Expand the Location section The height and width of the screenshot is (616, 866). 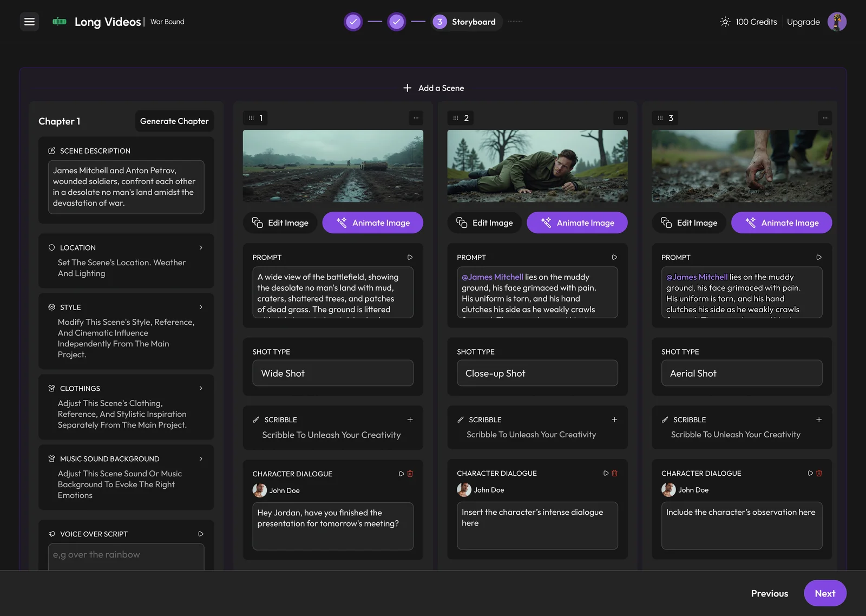pos(201,247)
